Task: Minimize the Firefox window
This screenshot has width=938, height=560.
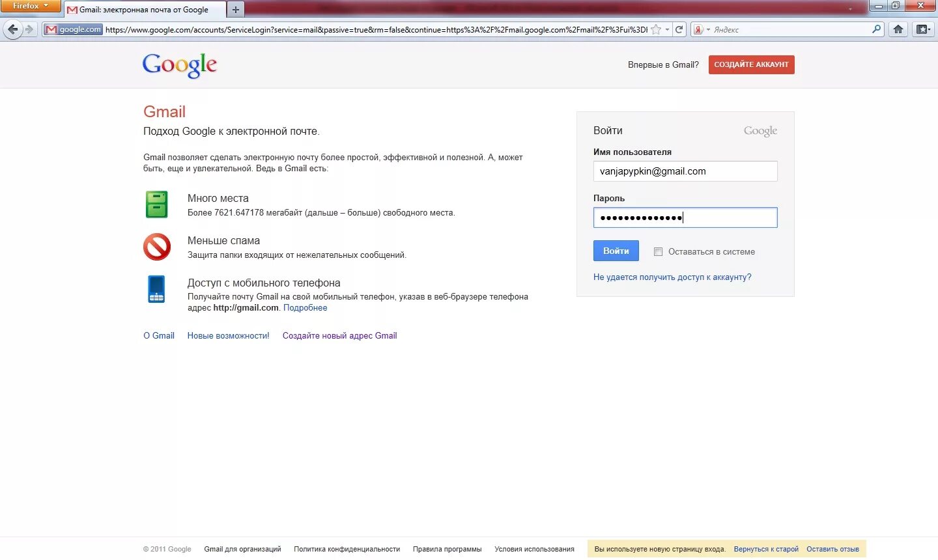Action: pyautogui.click(x=879, y=6)
